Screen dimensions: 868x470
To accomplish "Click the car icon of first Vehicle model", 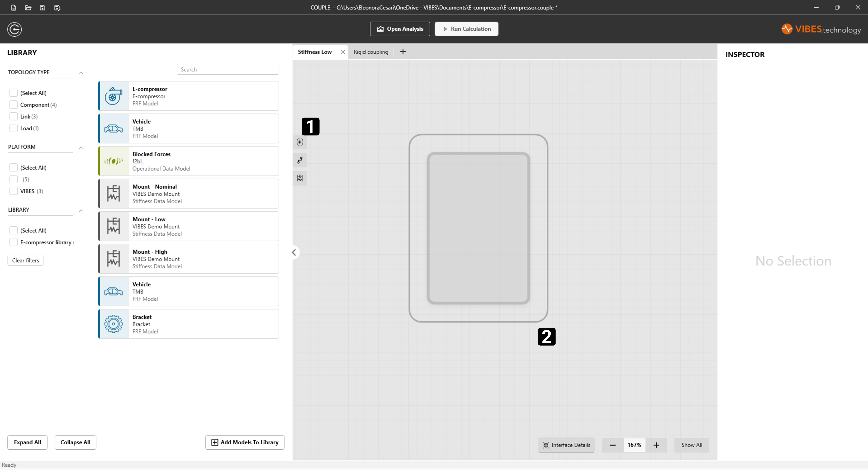I will [114, 128].
